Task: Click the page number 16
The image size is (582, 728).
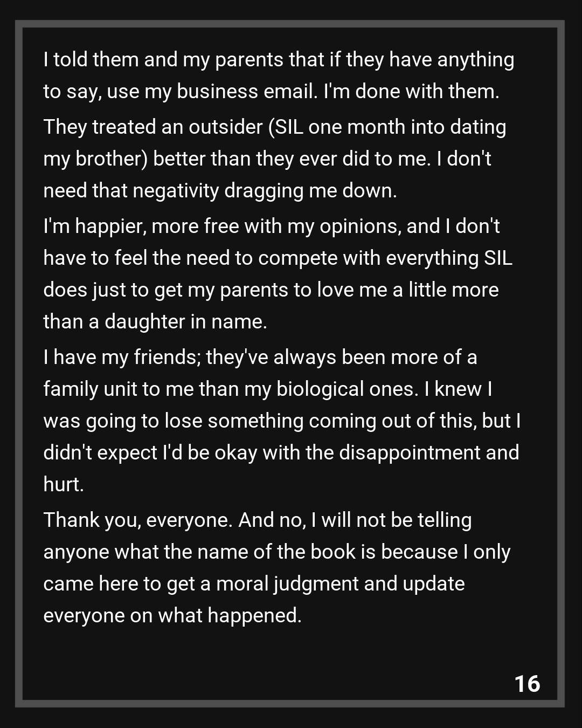Action: tap(527, 683)
